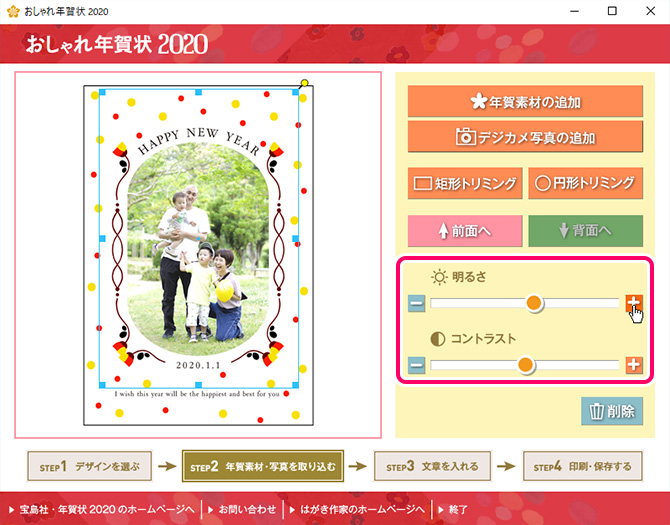Viewport: 670px width, 525px height.
Task: Click the contrast slider handle
Action: (x=525, y=365)
